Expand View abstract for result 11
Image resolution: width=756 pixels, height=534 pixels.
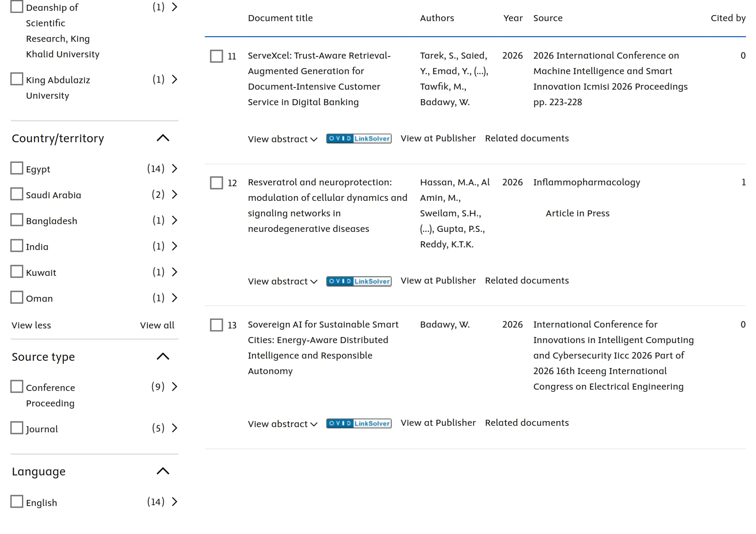pos(283,139)
